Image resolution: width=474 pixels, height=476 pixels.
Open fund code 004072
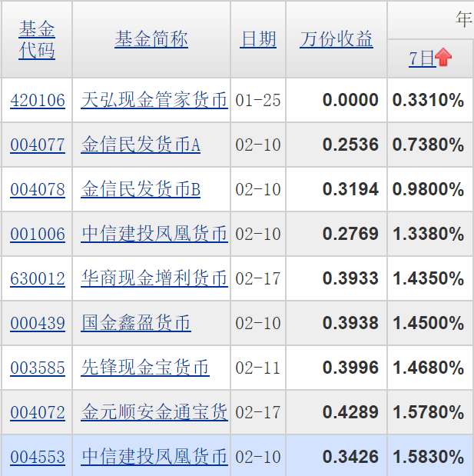click(38, 412)
